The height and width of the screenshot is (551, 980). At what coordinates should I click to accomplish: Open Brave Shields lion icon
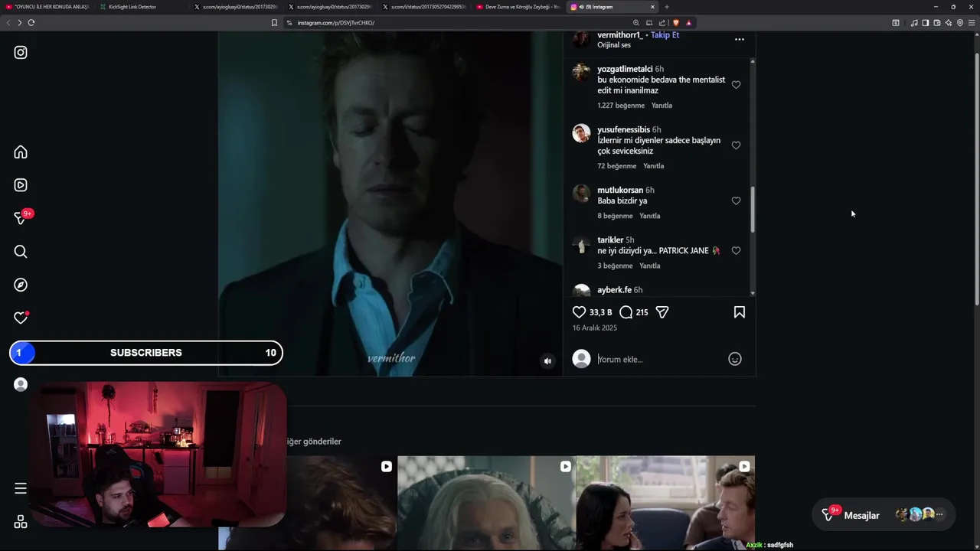click(x=676, y=23)
